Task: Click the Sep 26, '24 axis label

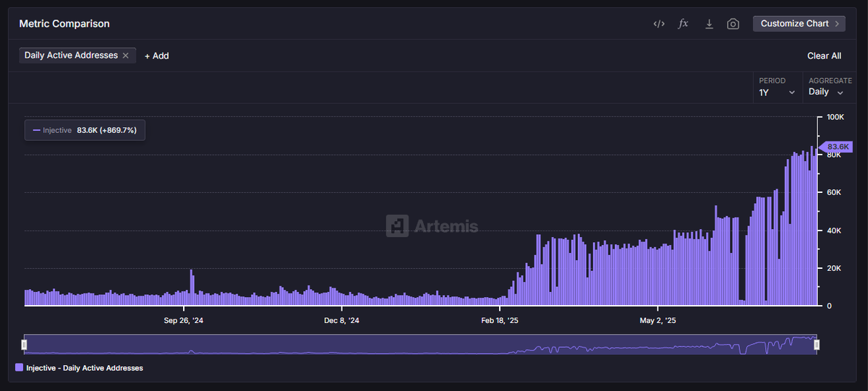Action: [184, 320]
